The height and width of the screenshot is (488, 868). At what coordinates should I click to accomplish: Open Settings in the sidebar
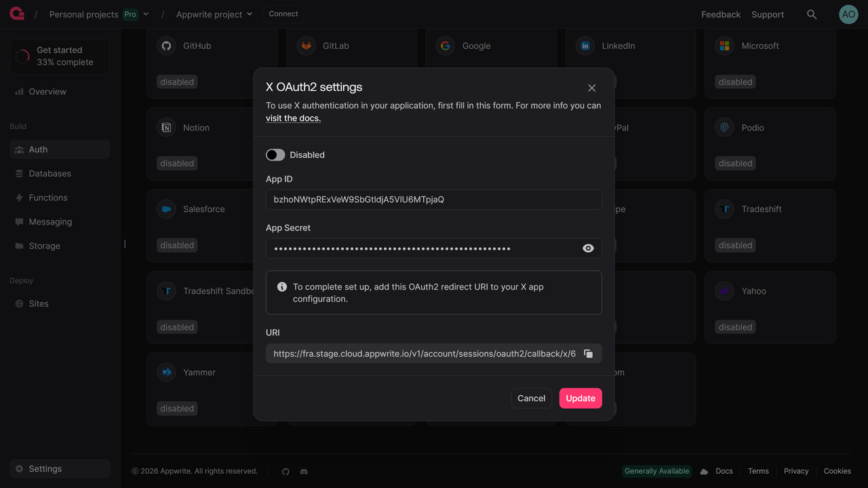[45, 469]
